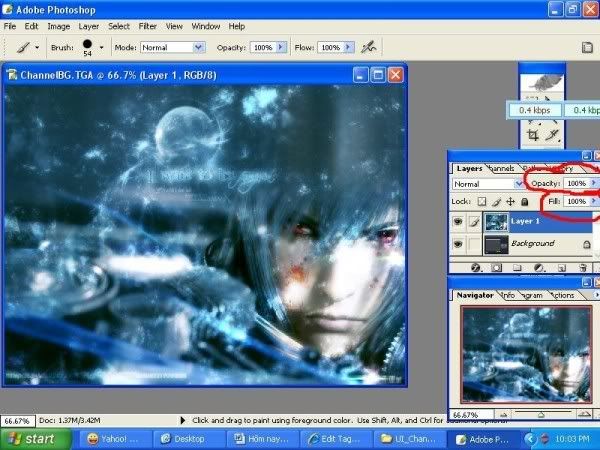Screen dimensions: 600x450
Task: Hide Layer 1 using its eye icon
Action: tap(458, 222)
